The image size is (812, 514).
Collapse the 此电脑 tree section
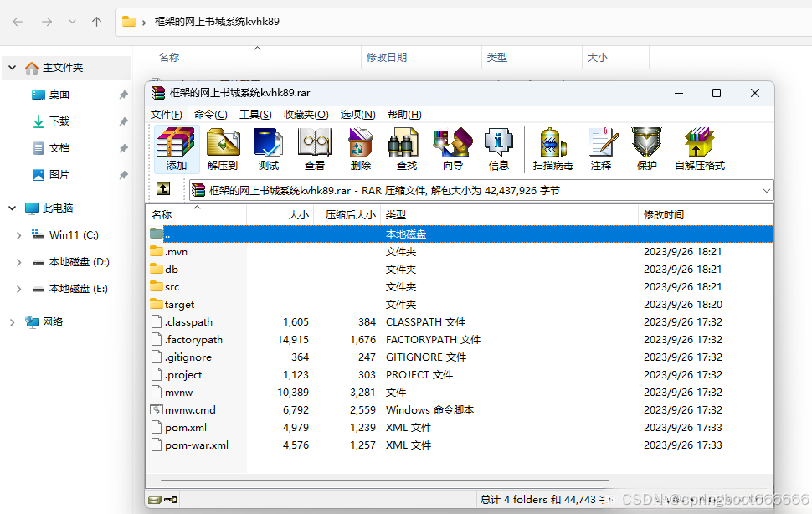point(13,208)
